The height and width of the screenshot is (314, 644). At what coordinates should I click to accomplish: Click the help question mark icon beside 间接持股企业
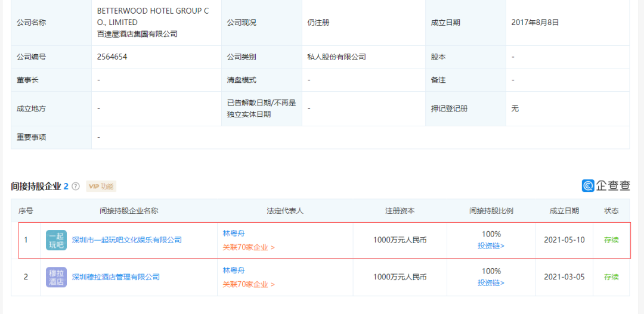[76, 186]
